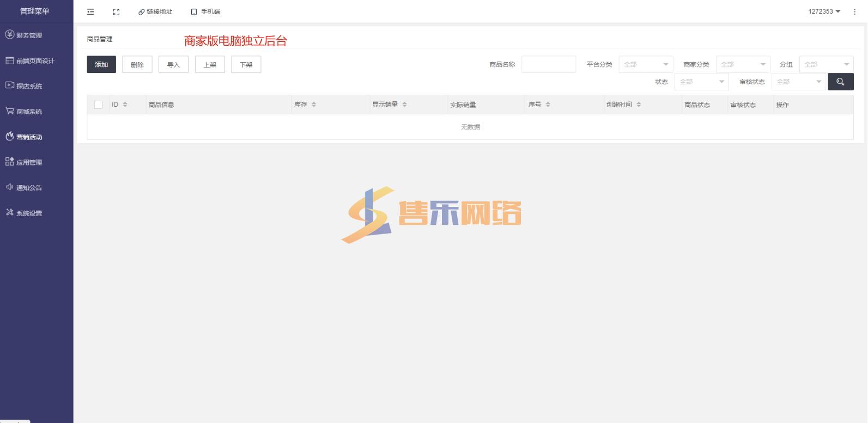Collapse the sidebar with the menu fold icon
The image size is (868, 423).
tap(90, 11)
